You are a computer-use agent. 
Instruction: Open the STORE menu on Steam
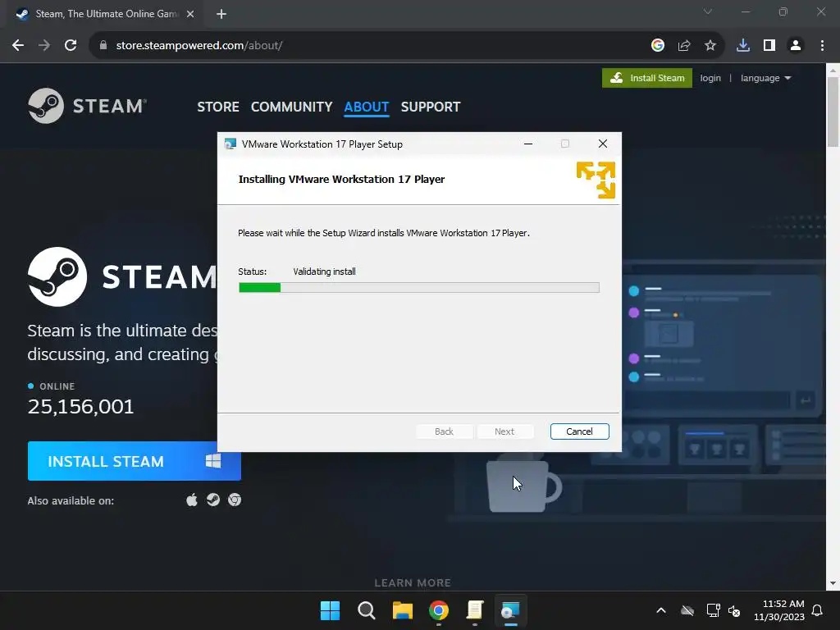218,107
